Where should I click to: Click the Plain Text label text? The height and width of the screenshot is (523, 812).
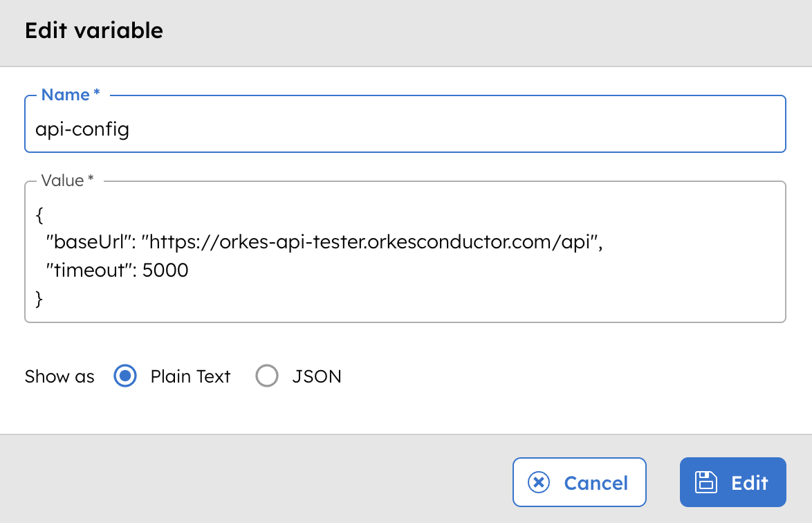(190, 376)
